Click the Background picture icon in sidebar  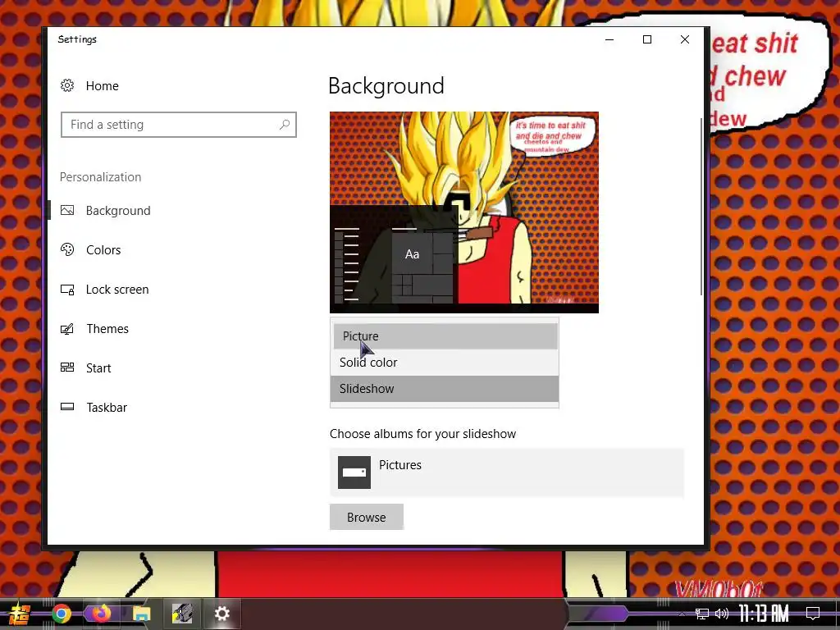(x=67, y=210)
